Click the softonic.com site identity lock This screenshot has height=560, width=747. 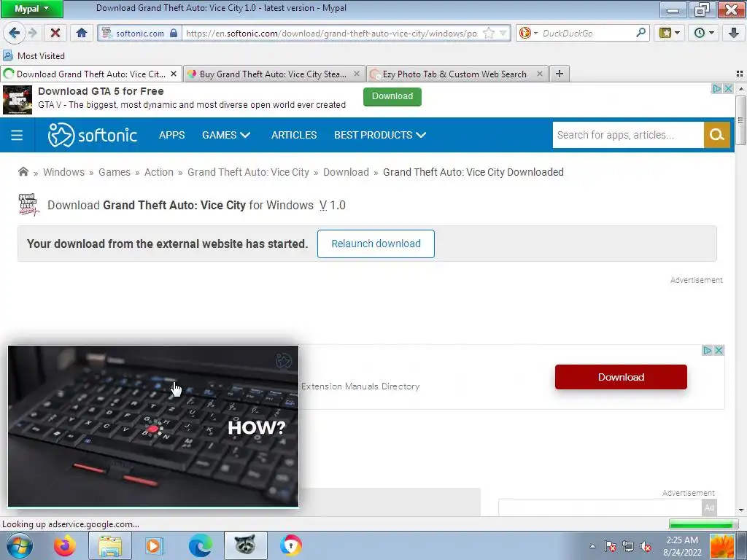(174, 34)
